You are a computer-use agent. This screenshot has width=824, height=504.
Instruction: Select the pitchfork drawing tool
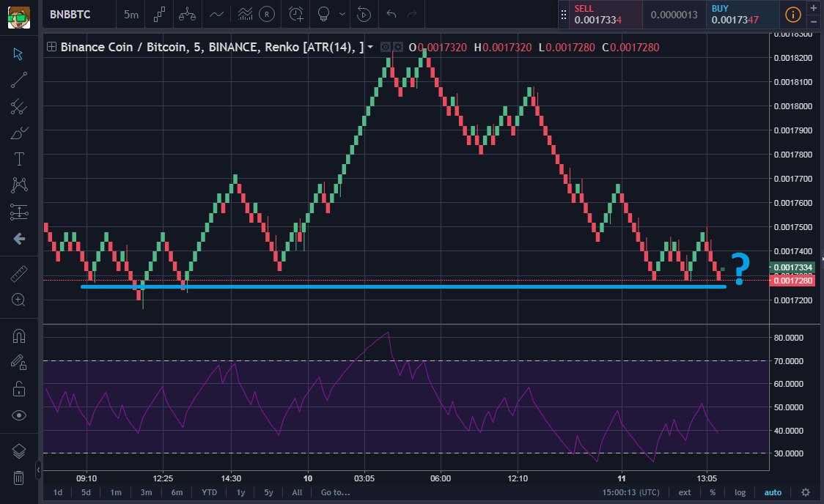click(19, 106)
